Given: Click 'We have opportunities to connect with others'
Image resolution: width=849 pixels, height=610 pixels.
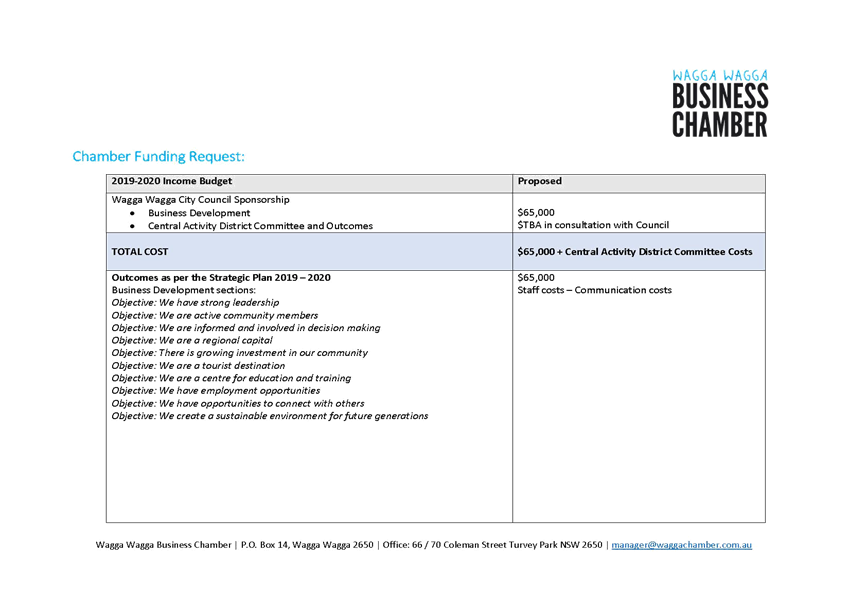Looking at the screenshot, I should pos(262,404).
